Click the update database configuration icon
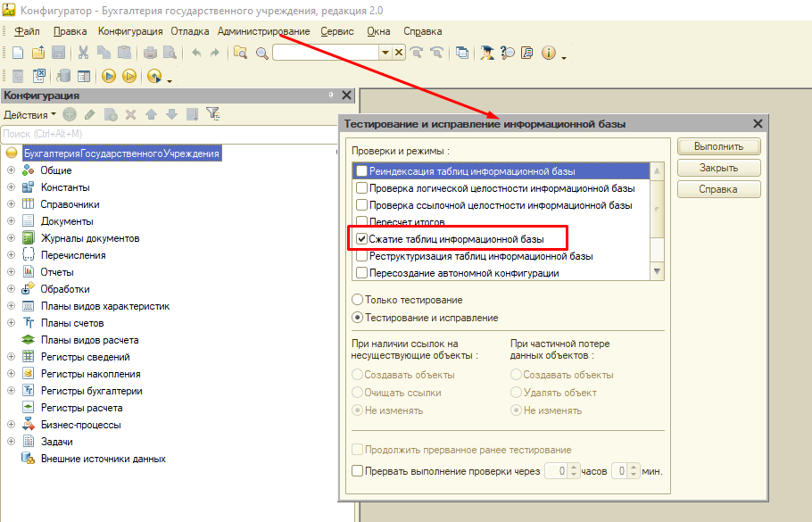Image resolution: width=812 pixels, height=522 pixels. pyautogui.click(x=63, y=76)
